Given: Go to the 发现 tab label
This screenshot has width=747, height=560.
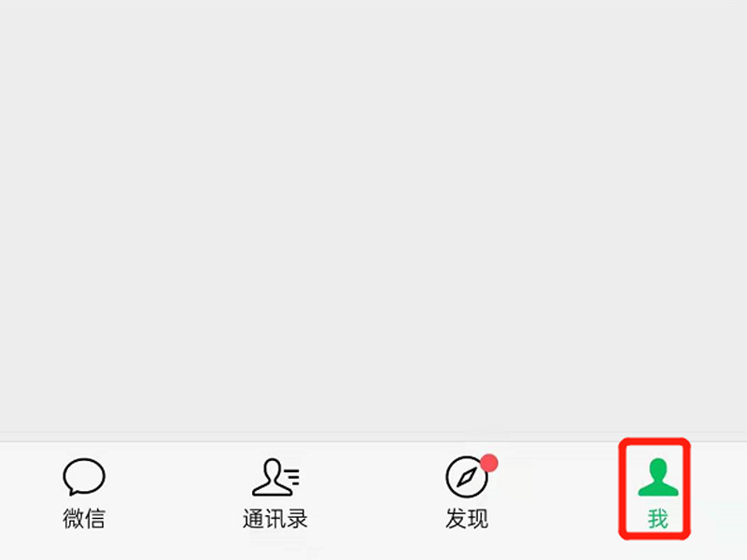Looking at the screenshot, I should click(x=467, y=519).
